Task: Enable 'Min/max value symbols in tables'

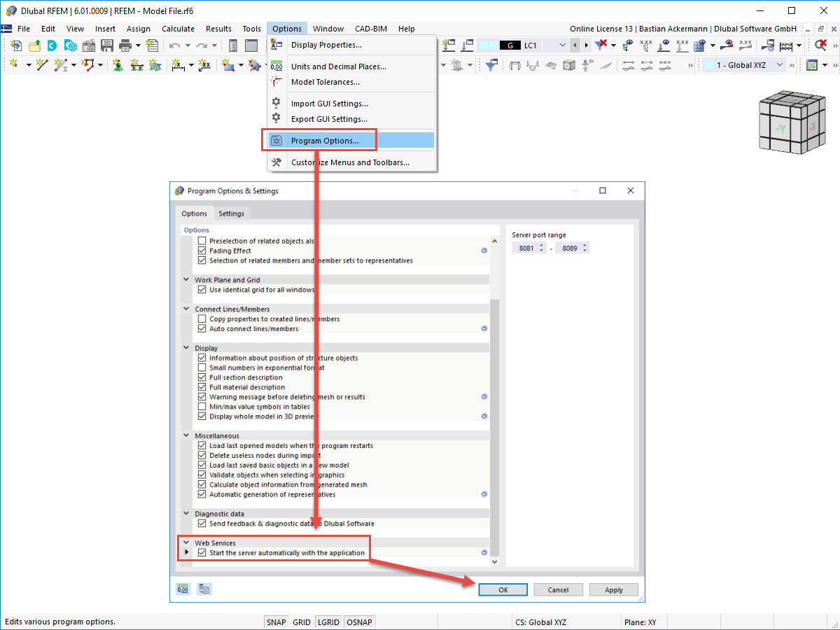Action: [x=202, y=405]
